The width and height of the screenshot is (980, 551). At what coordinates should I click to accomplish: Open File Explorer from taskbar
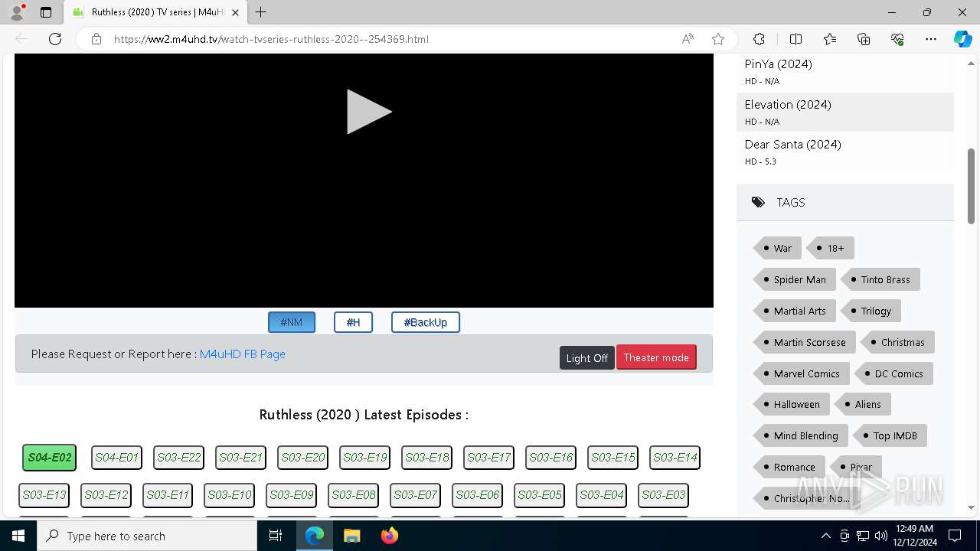pos(351,536)
